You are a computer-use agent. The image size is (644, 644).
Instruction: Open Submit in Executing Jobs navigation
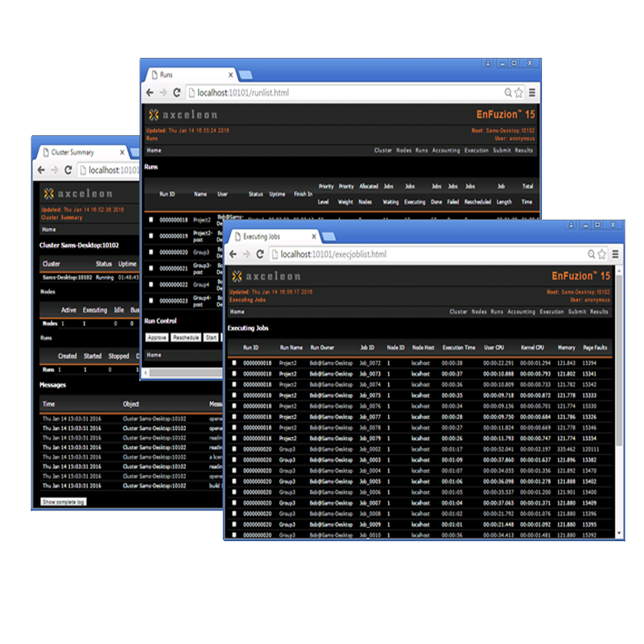pos(577,312)
